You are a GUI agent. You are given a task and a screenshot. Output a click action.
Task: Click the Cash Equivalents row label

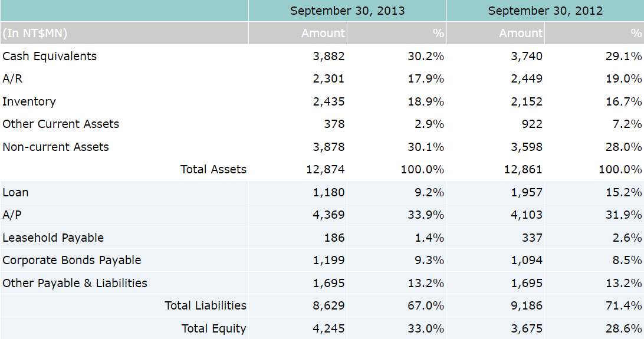[x=50, y=56]
